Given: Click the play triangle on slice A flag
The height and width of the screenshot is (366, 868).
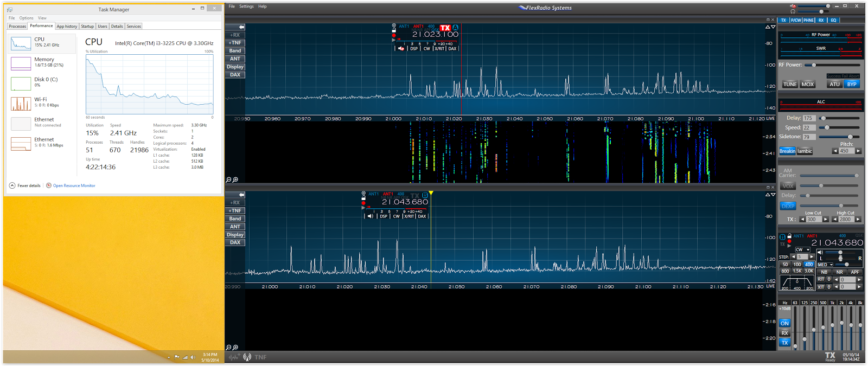Looking at the screenshot, I should coord(394,40).
